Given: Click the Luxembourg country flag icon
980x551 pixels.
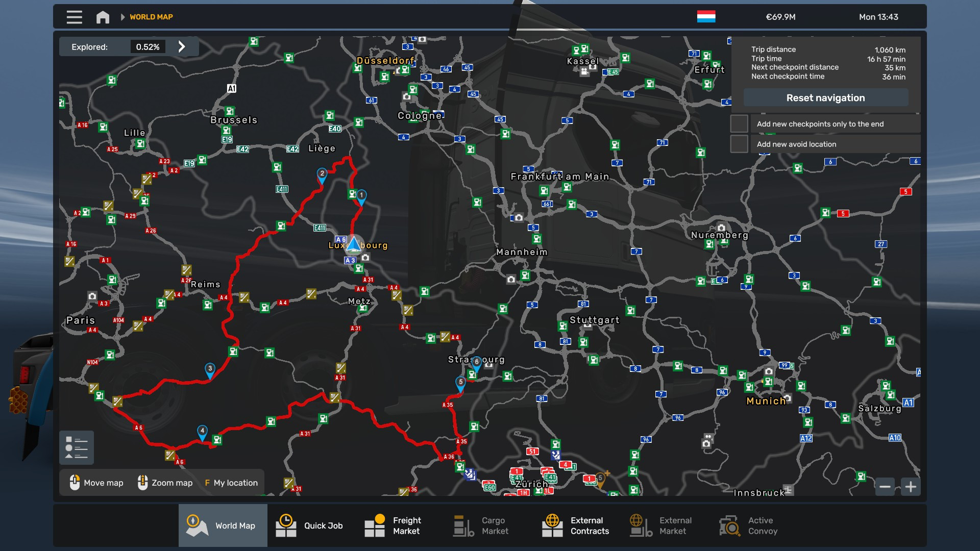Looking at the screenshot, I should point(706,17).
